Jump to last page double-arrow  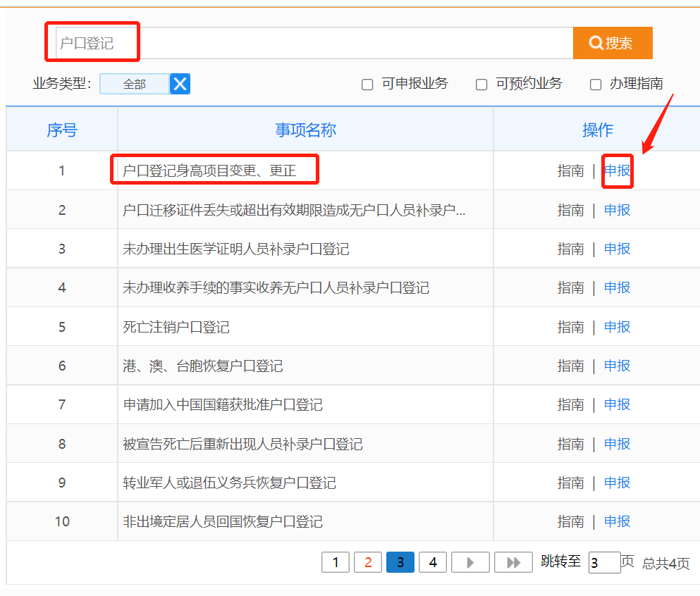(x=513, y=562)
